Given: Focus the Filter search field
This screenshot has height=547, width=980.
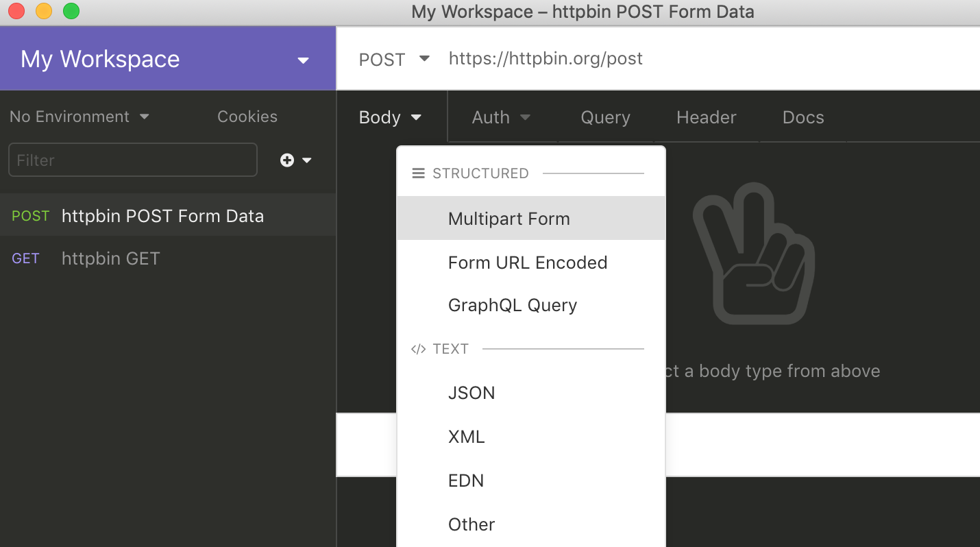Looking at the screenshot, I should [133, 160].
